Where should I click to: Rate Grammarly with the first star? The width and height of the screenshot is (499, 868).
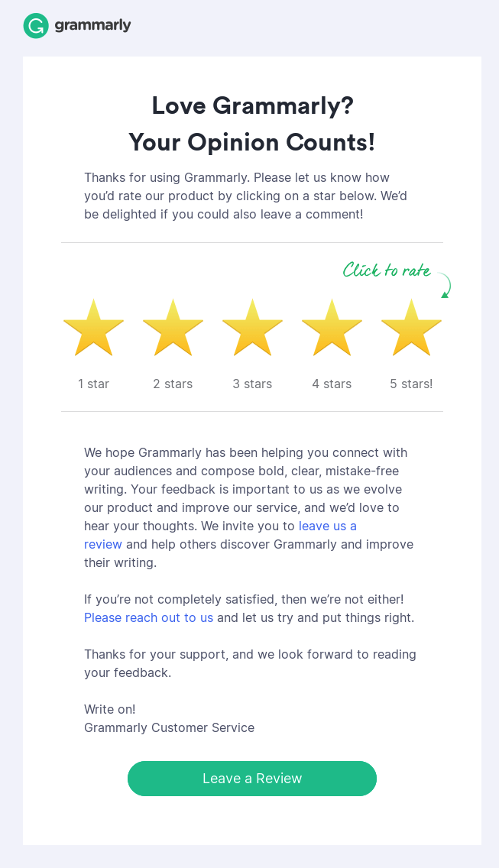93,327
